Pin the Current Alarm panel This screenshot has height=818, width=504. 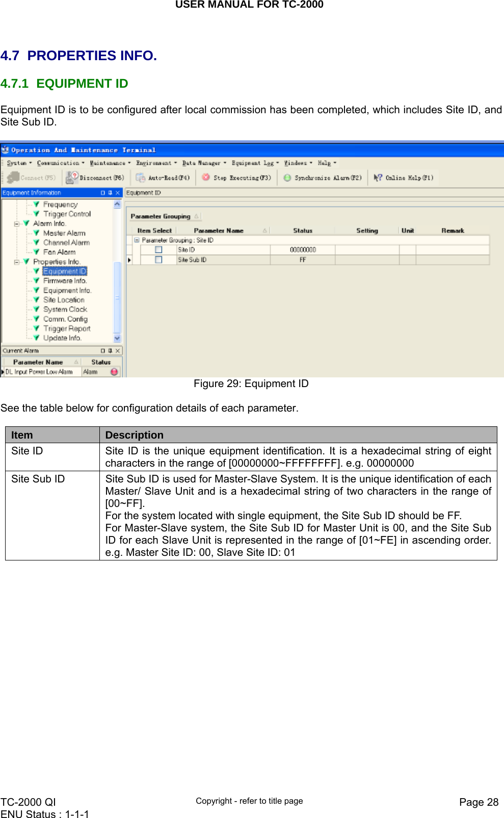coord(110,351)
